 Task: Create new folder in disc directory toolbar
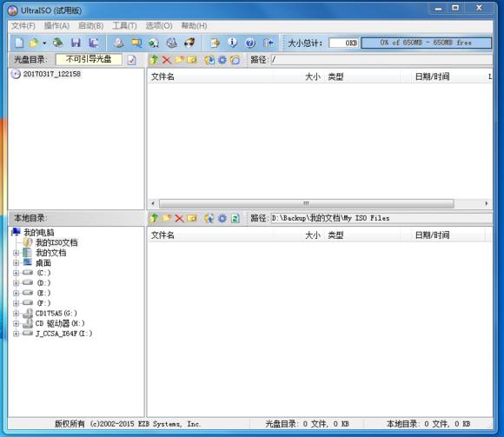tap(179, 60)
